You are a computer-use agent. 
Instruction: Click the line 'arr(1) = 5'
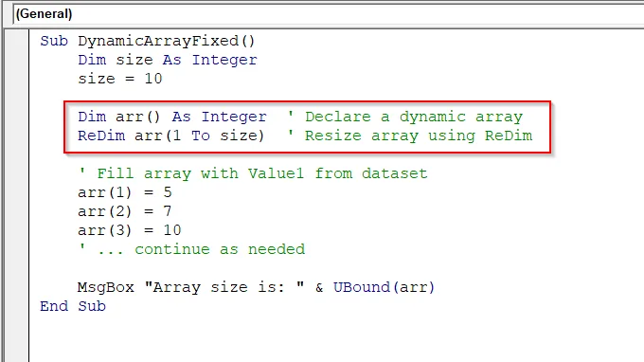(125, 192)
